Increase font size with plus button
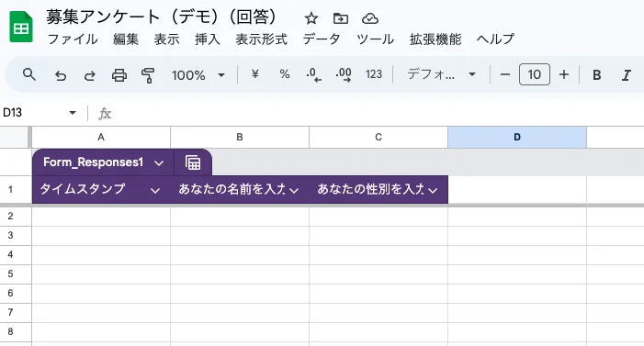Screen dimensions: 644x346 [564, 74]
